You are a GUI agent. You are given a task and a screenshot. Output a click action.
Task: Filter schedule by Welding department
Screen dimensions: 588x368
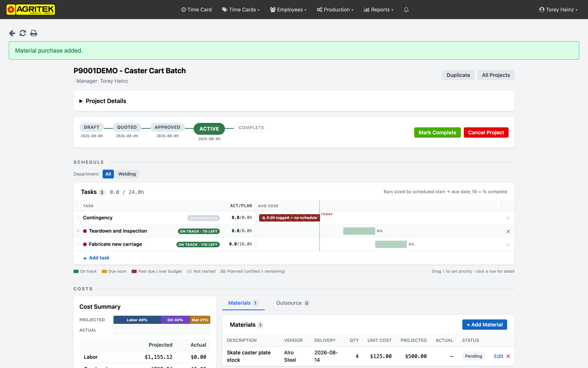(x=127, y=174)
